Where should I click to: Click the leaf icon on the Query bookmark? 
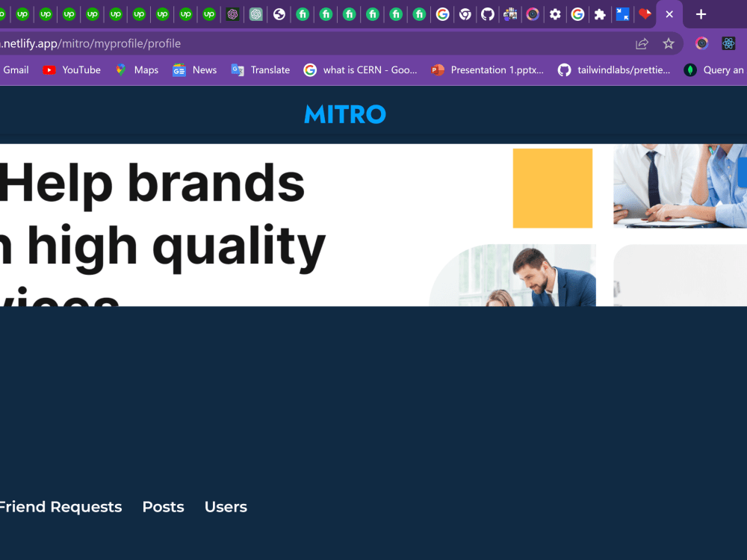[689, 69]
